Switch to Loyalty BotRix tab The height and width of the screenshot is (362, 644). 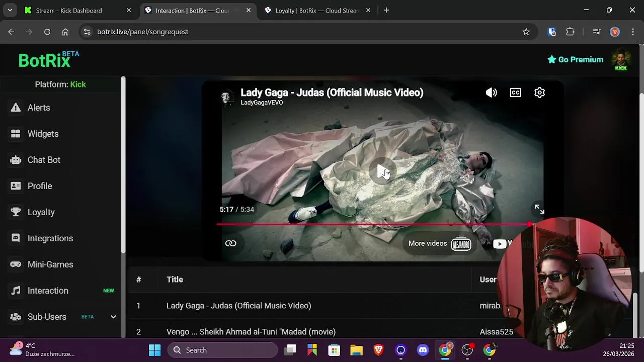click(x=317, y=10)
